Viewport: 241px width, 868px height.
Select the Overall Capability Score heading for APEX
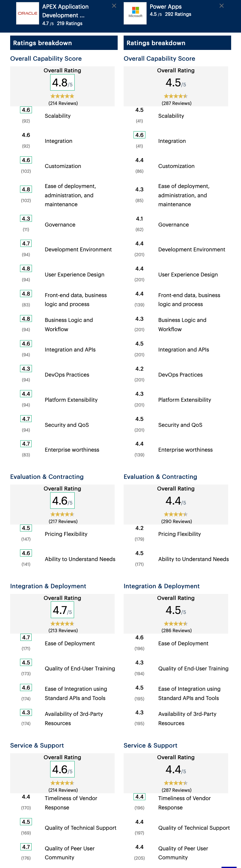[x=46, y=59]
